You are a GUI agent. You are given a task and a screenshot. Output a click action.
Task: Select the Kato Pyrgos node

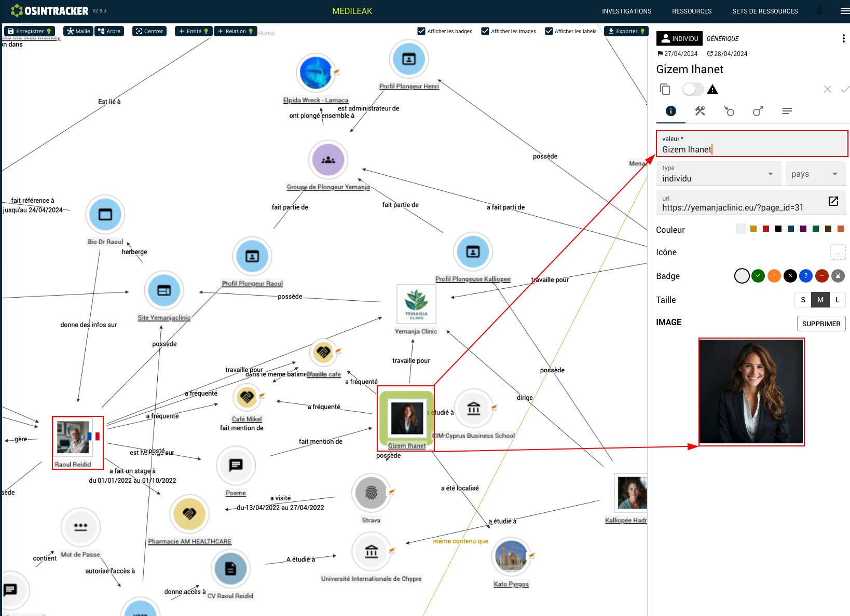click(x=511, y=557)
